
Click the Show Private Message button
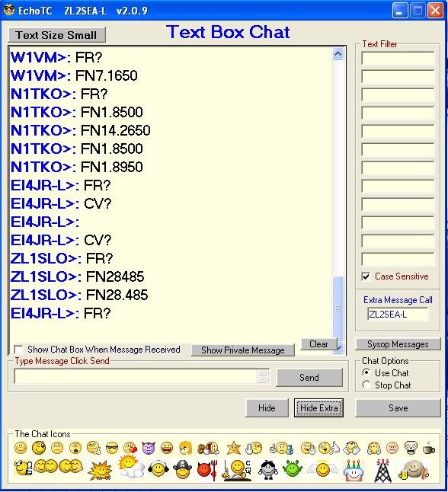click(243, 350)
